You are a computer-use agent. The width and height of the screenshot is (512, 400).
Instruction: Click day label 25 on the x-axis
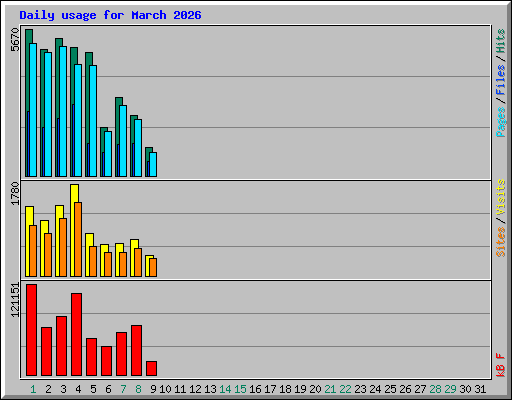pyautogui.click(x=390, y=389)
